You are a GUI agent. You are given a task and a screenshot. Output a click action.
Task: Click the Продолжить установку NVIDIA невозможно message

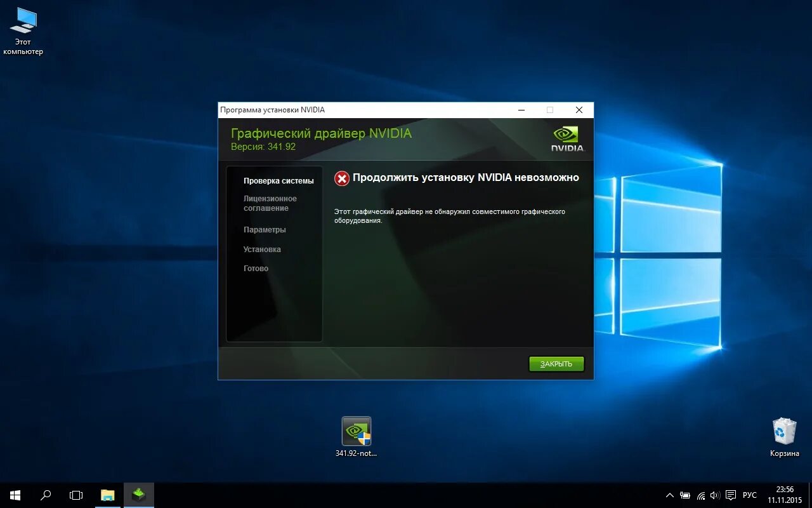point(466,178)
